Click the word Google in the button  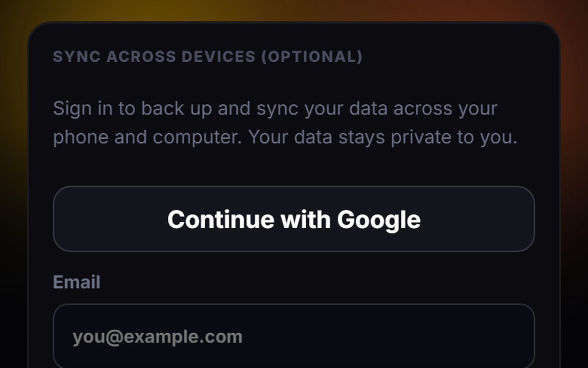tap(379, 220)
